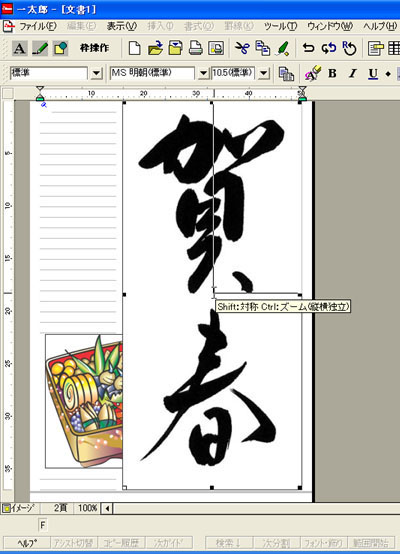Toggle italic formatting I
400x554 pixels.
(x=352, y=73)
